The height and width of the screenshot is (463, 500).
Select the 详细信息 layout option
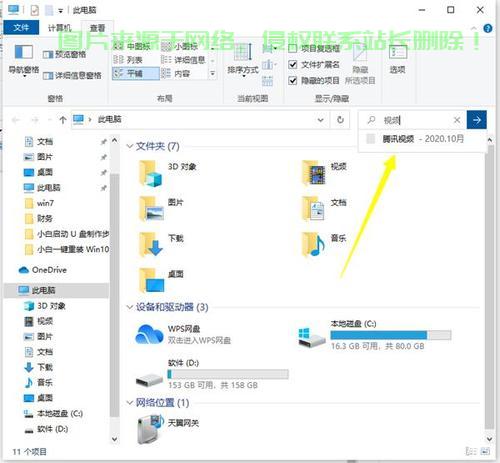183,60
